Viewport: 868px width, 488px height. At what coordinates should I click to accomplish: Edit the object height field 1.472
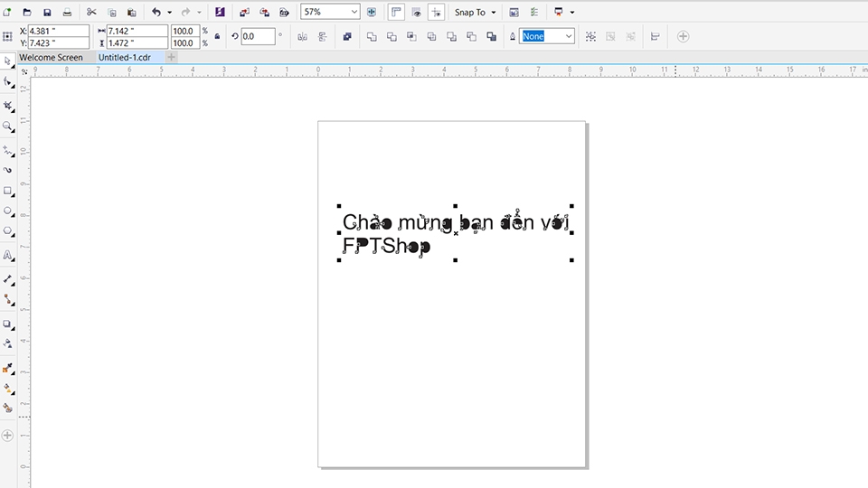(137, 42)
